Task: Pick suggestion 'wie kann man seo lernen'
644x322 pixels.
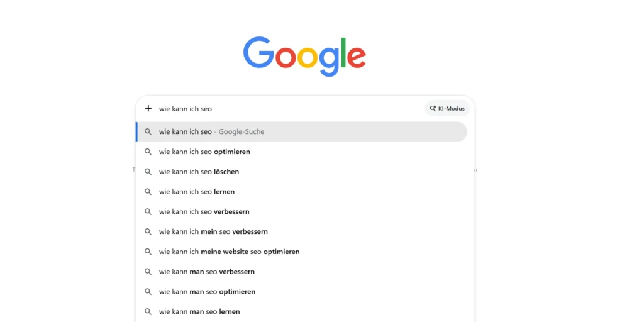Action: click(199, 312)
